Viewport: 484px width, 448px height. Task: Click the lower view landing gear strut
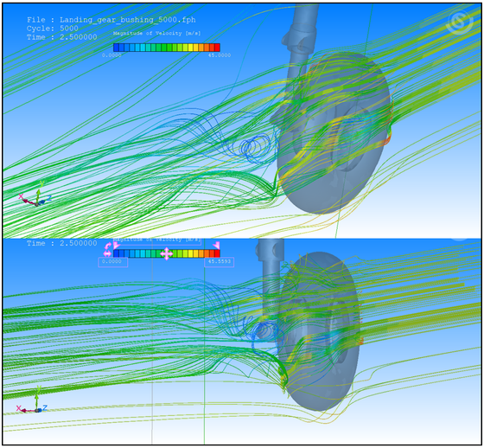click(271, 278)
